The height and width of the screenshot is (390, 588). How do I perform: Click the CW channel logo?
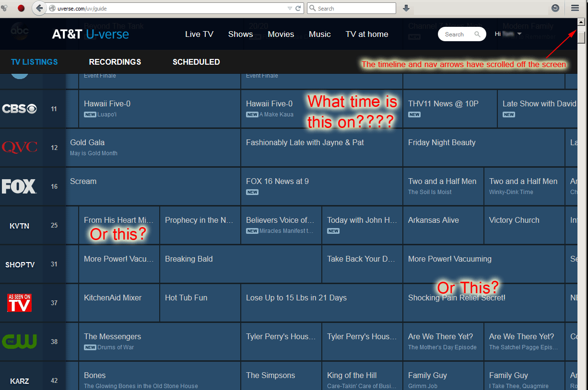[x=19, y=342]
